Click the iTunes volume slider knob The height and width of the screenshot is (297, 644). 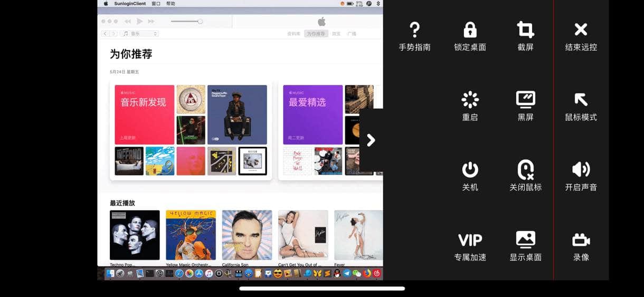tap(200, 21)
